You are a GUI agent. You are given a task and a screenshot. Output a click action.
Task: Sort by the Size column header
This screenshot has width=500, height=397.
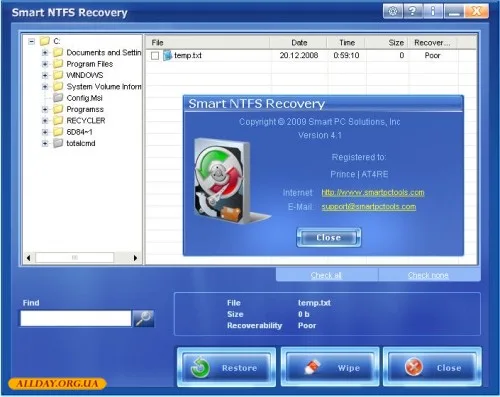coord(387,43)
